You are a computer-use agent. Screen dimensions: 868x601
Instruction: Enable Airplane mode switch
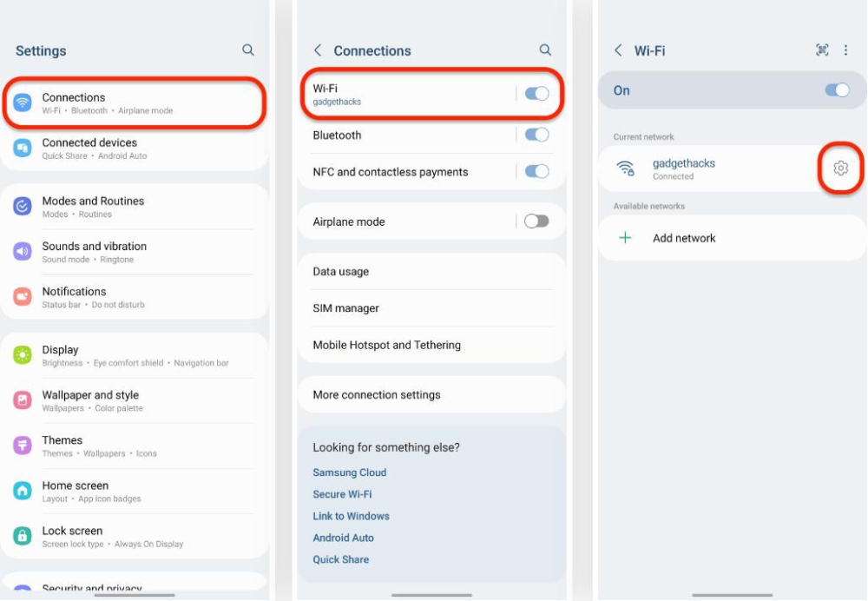(x=536, y=221)
